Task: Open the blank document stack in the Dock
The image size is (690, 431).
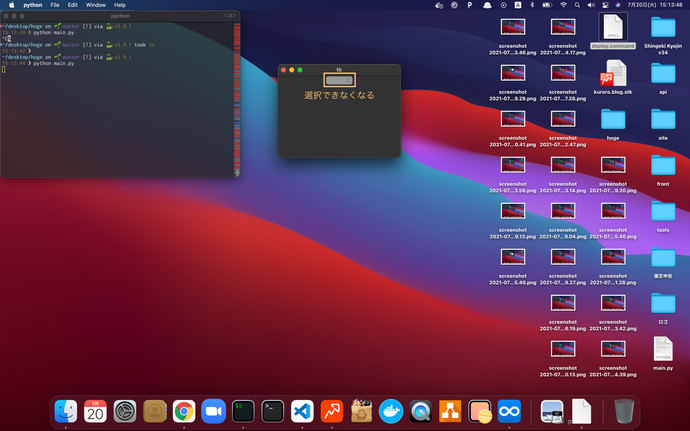Action: [581, 411]
